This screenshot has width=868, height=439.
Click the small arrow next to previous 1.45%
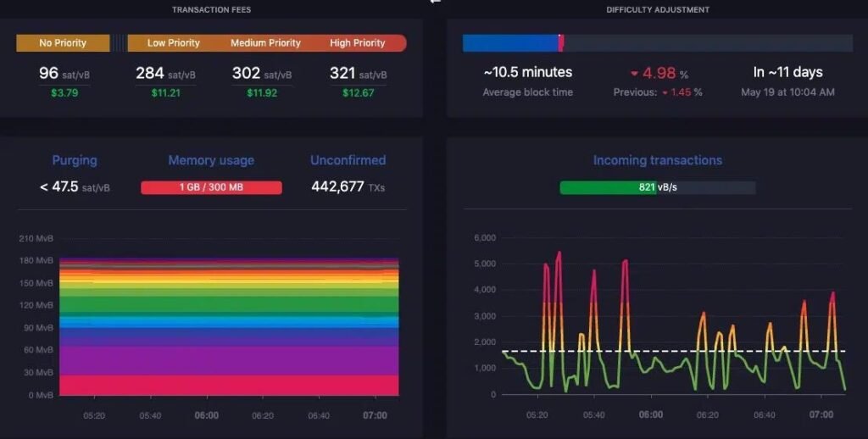(665, 92)
